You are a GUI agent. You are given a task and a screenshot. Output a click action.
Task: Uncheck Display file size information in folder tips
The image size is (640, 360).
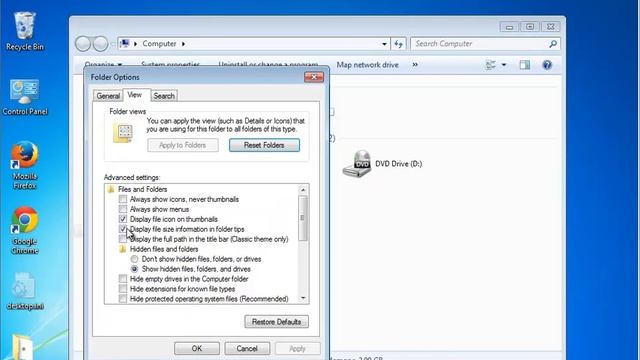pos(123,229)
